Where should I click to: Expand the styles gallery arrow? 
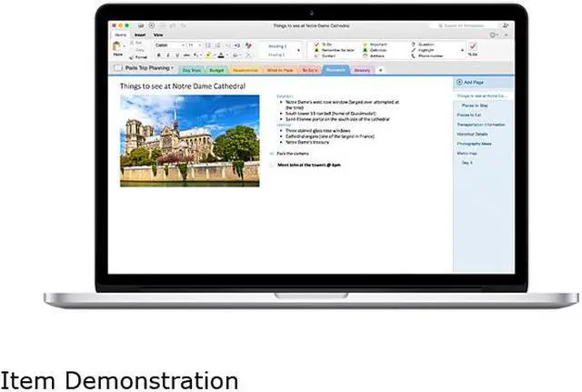pyautogui.click(x=299, y=50)
